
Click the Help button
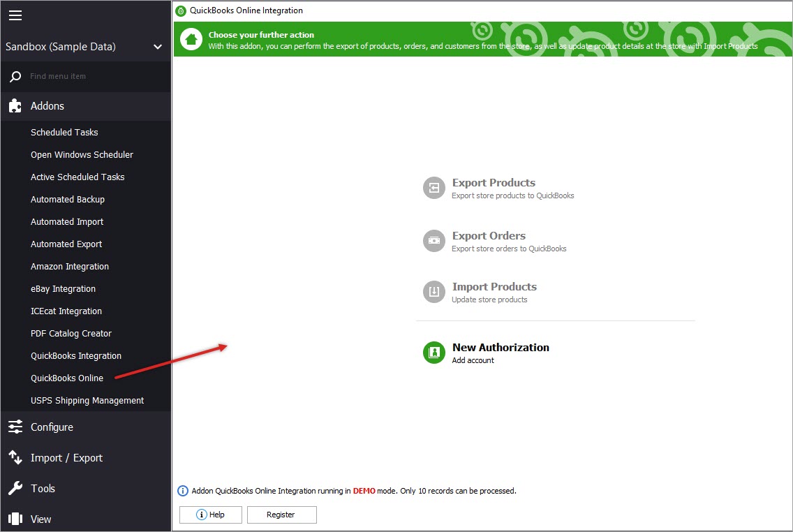(x=210, y=515)
